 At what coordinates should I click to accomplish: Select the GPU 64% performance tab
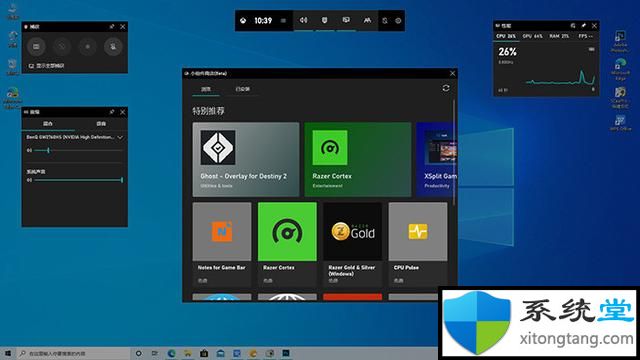[533, 36]
